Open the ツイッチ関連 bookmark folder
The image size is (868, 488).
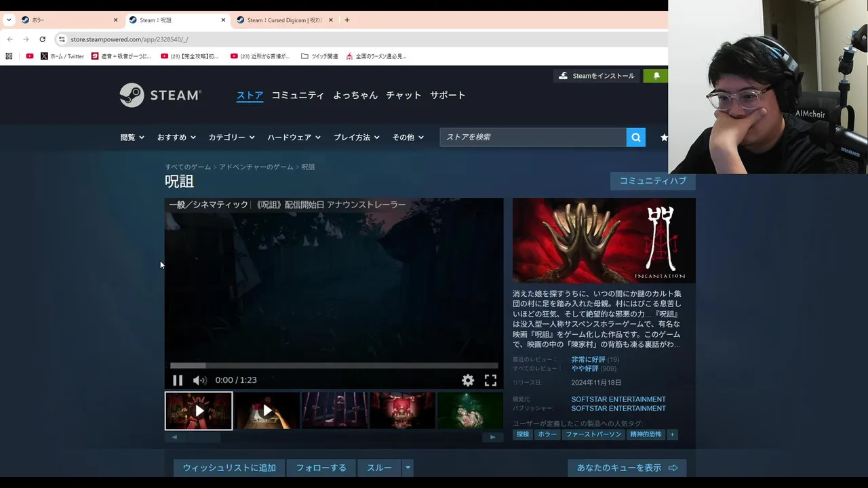click(x=319, y=56)
